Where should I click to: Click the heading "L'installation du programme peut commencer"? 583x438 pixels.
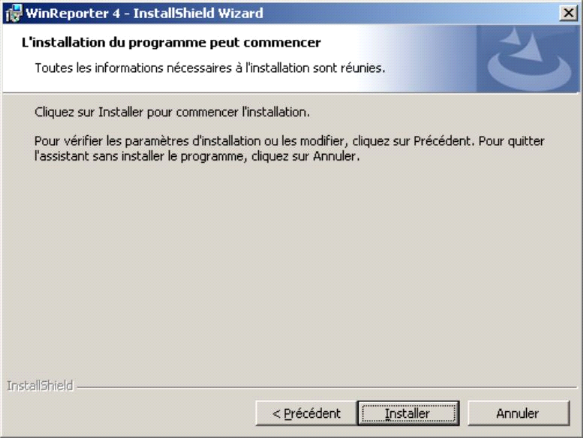(171, 43)
